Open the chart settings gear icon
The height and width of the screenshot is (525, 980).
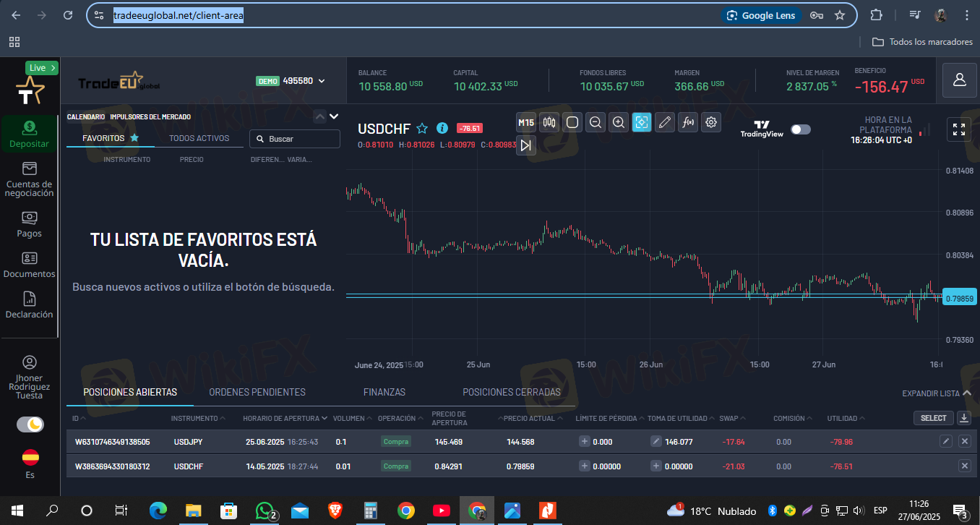[711, 122]
